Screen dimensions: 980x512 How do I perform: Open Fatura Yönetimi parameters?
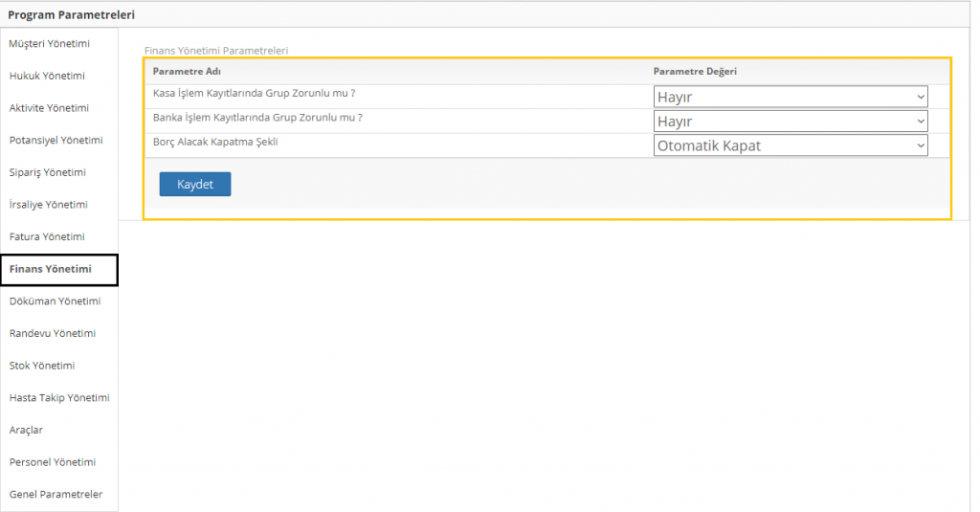[x=47, y=237]
